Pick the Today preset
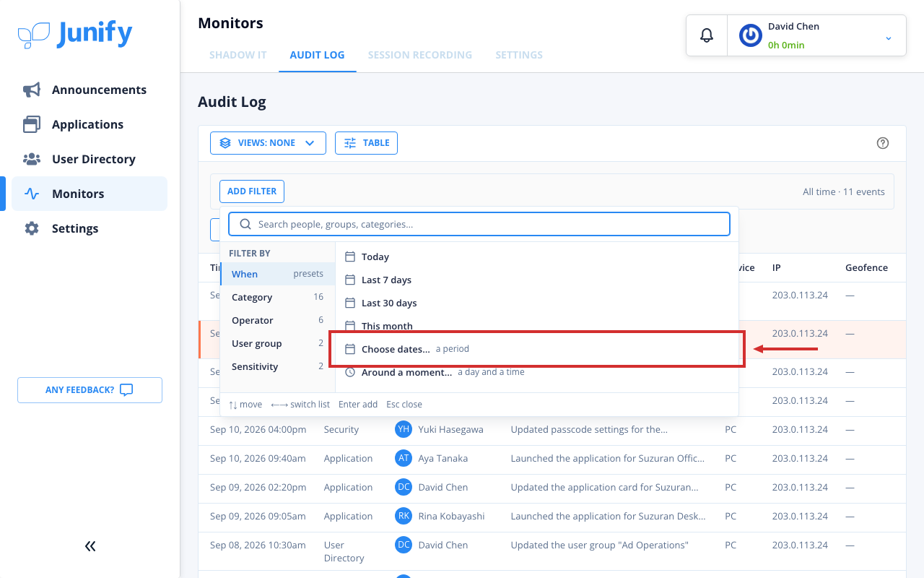The height and width of the screenshot is (578, 924). pos(537,256)
